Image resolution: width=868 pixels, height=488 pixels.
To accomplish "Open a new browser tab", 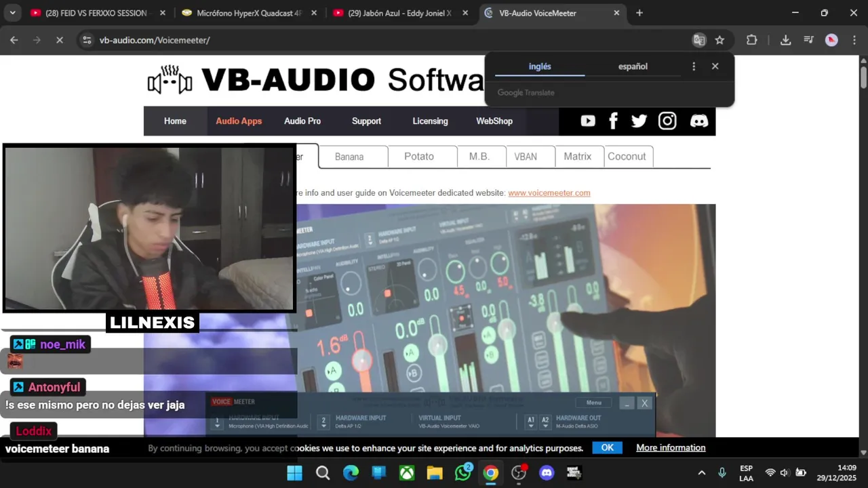I will coord(639,13).
